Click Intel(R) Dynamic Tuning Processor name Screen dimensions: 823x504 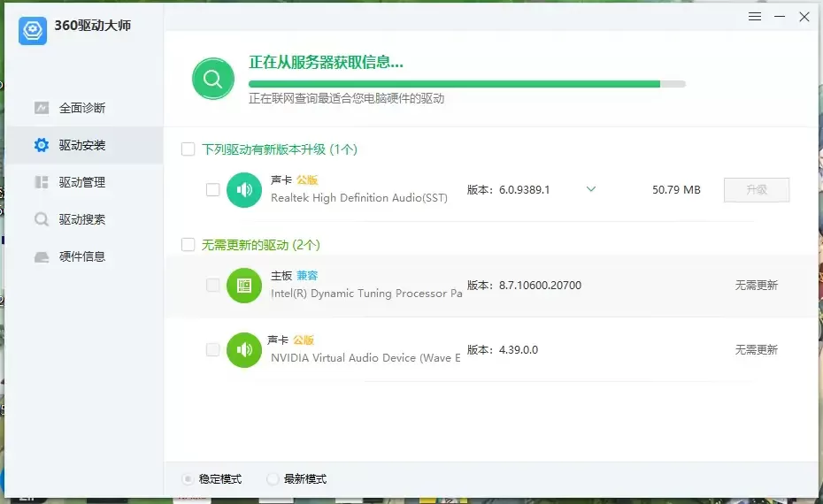coord(366,294)
